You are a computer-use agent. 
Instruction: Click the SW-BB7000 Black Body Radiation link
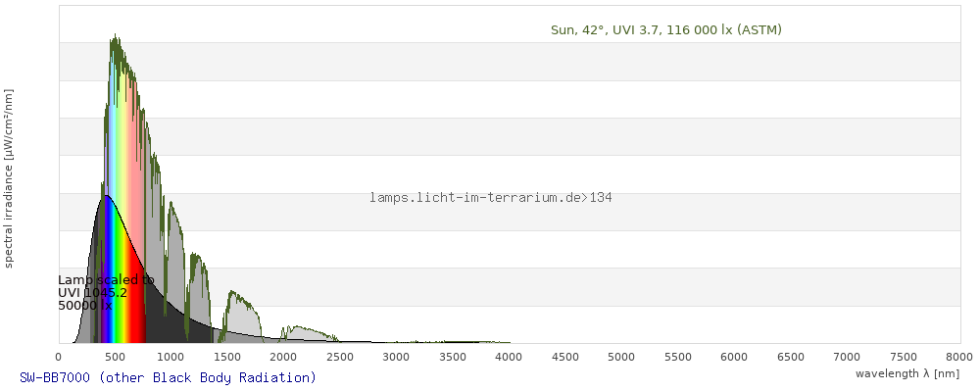168,377
